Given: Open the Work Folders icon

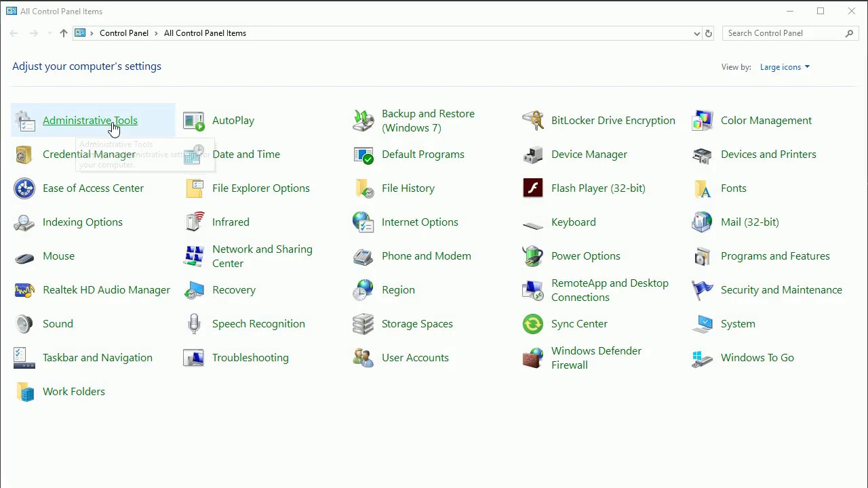Looking at the screenshot, I should coord(24,392).
